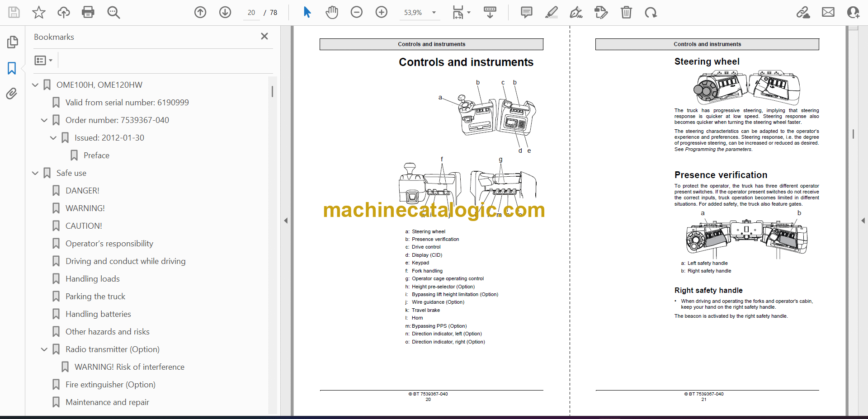Add bookmark star icon in toolbar
868x419 pixels.
tap(39, 12)
